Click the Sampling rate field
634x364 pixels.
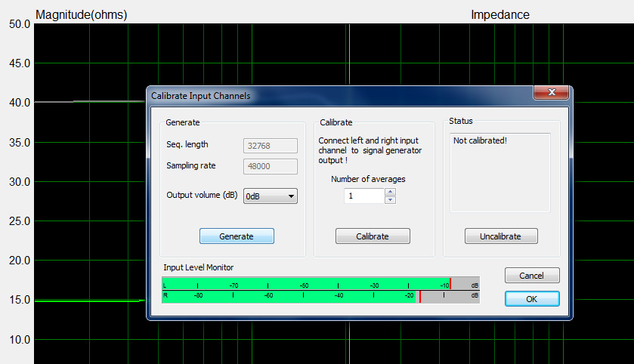point(270,166)
